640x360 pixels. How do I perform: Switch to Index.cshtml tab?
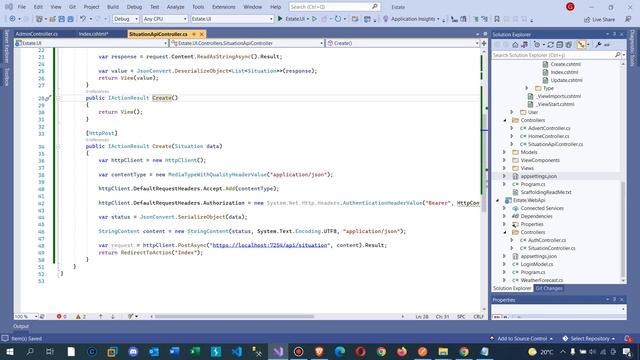(93, 34)
